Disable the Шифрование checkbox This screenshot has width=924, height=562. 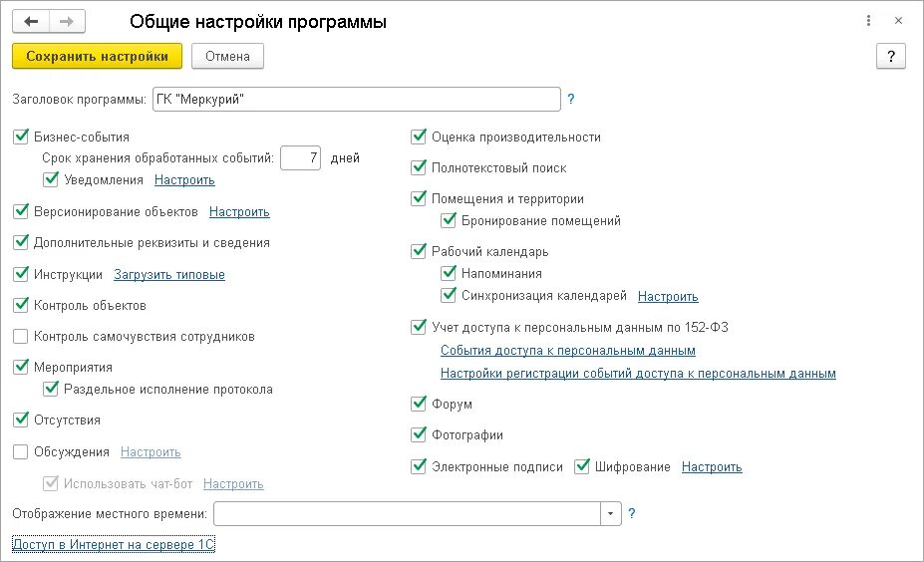(x=582, y=466)
